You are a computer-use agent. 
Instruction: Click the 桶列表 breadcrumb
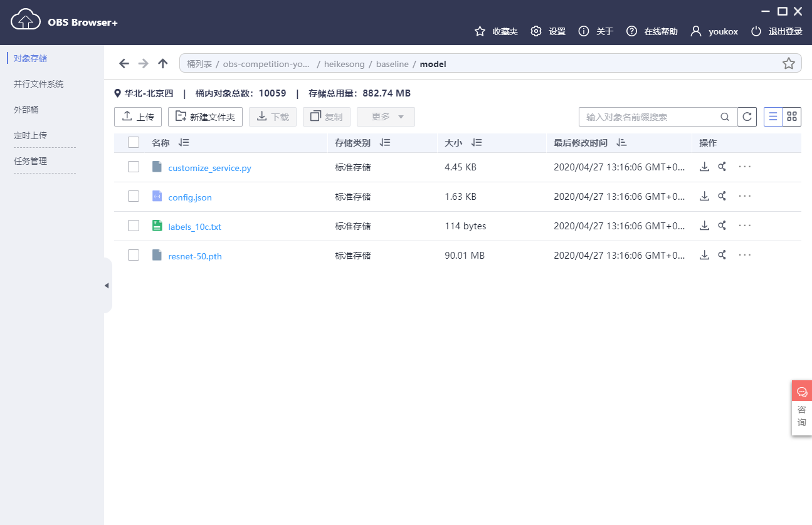(x=199, y=64)
